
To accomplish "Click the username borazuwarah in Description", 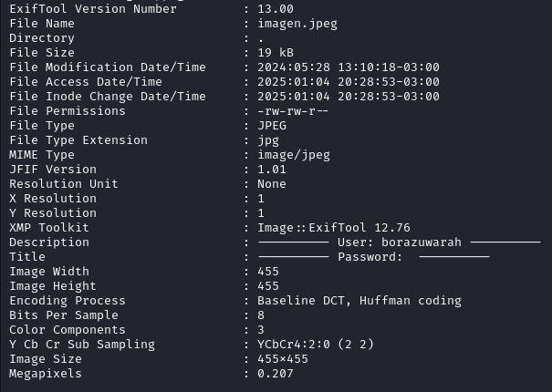I will pyautogui.click(x=422, y=242).
